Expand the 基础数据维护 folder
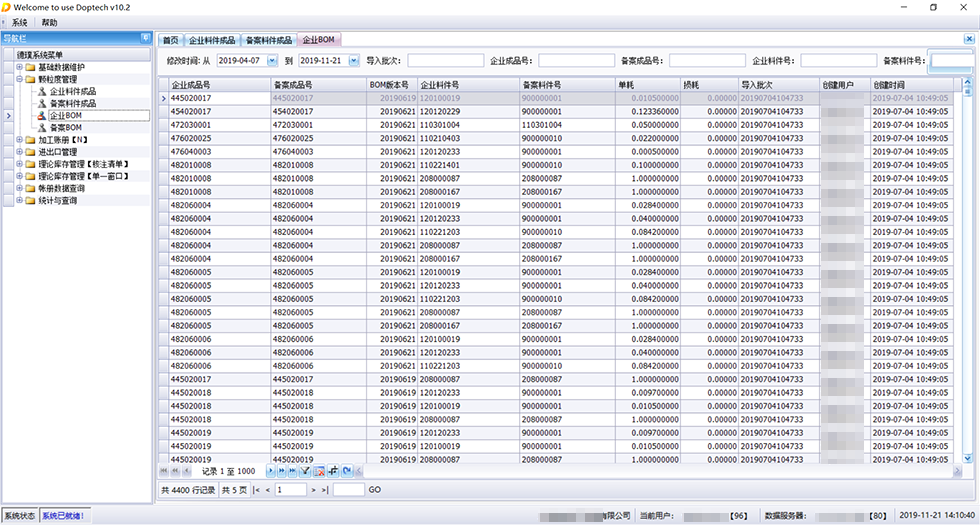 (19, 67)
